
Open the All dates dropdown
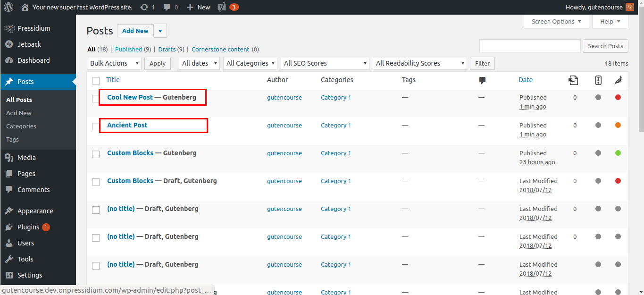pos(199,63)
